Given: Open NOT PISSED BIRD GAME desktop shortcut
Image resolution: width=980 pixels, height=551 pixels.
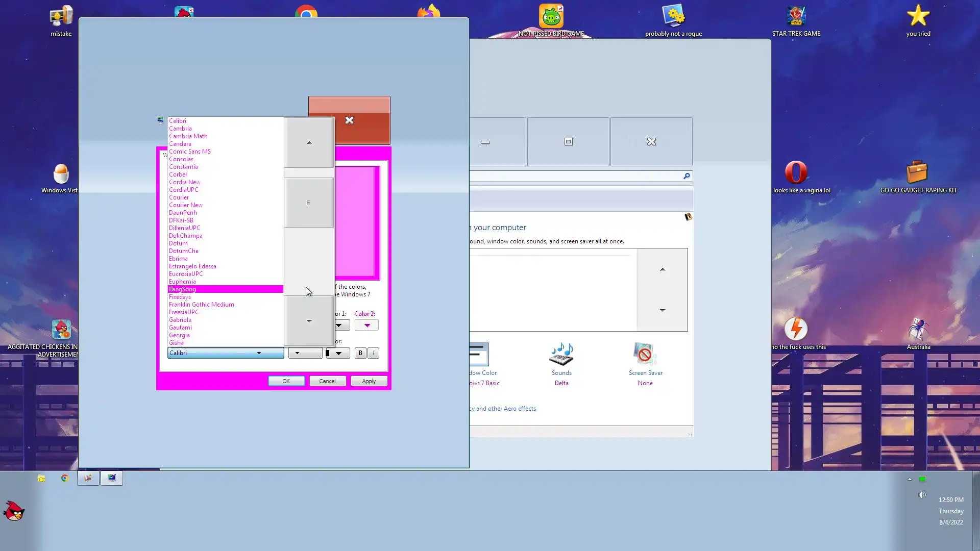Looking at the screenshot, I should [x=551, y=17].
